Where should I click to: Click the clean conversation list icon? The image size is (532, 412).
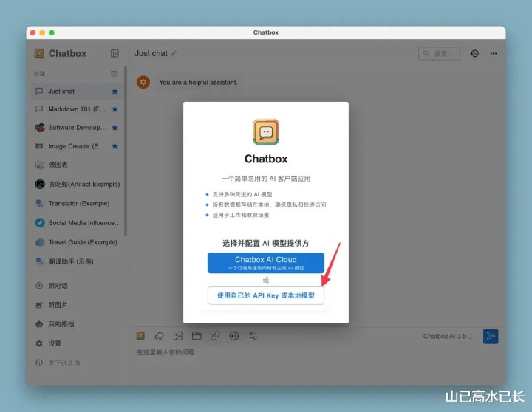pyautogui.click(x=115, y=74)
